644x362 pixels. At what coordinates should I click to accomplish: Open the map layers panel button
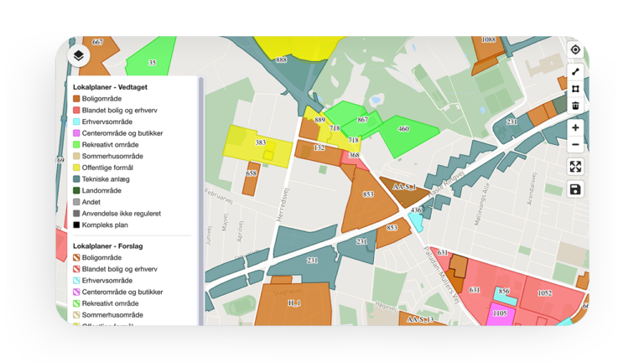click(78, 55)
